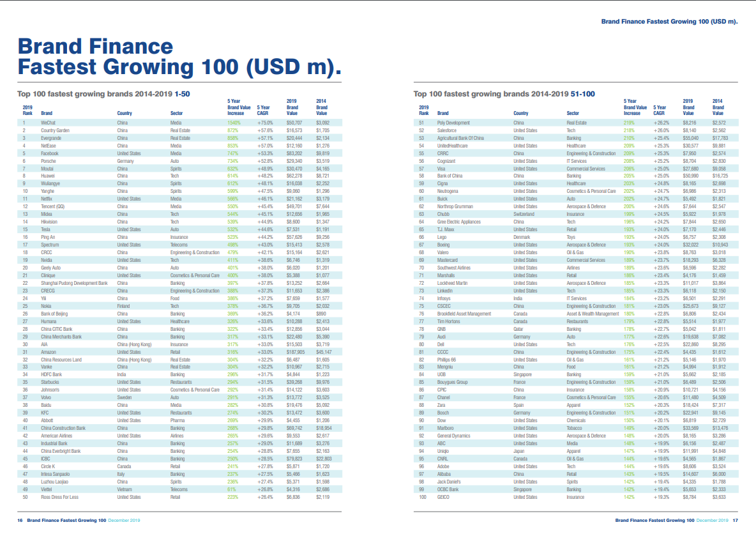Click the Sector column header in 1-50 table

tap(177, 113)
